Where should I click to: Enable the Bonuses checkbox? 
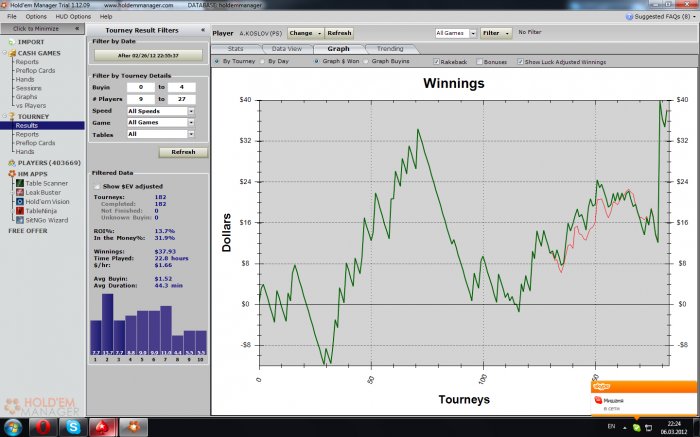pyautogui.click(x=479, y=62)
